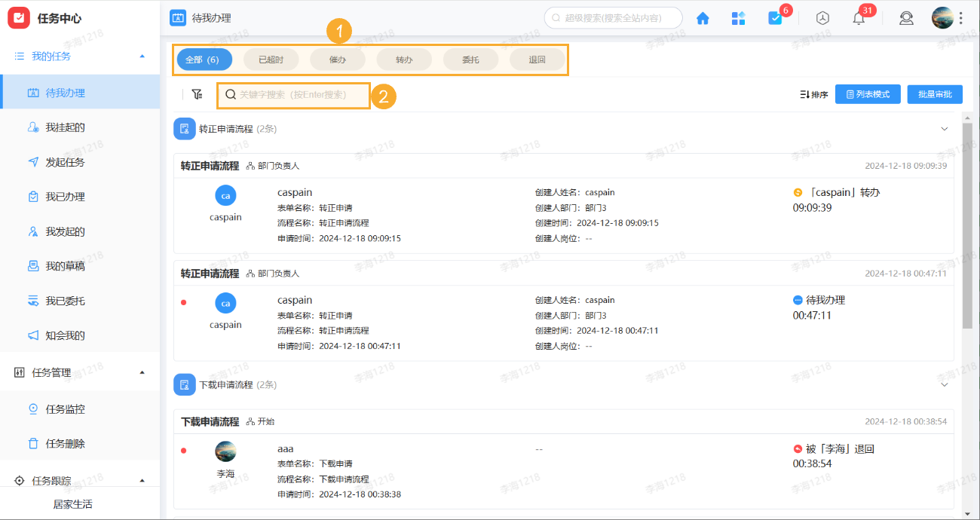The image size is (980, 520).
Task: Click the customer support headset icon
Action: 906,17
